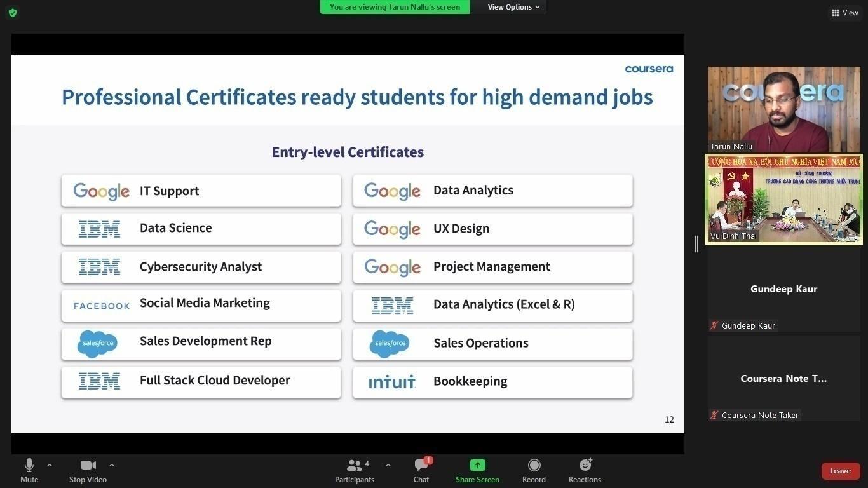This screenshot has height=488, width=868.
Task: Expand audio options arrow beside Mute
Action: [x=50, y=465]
